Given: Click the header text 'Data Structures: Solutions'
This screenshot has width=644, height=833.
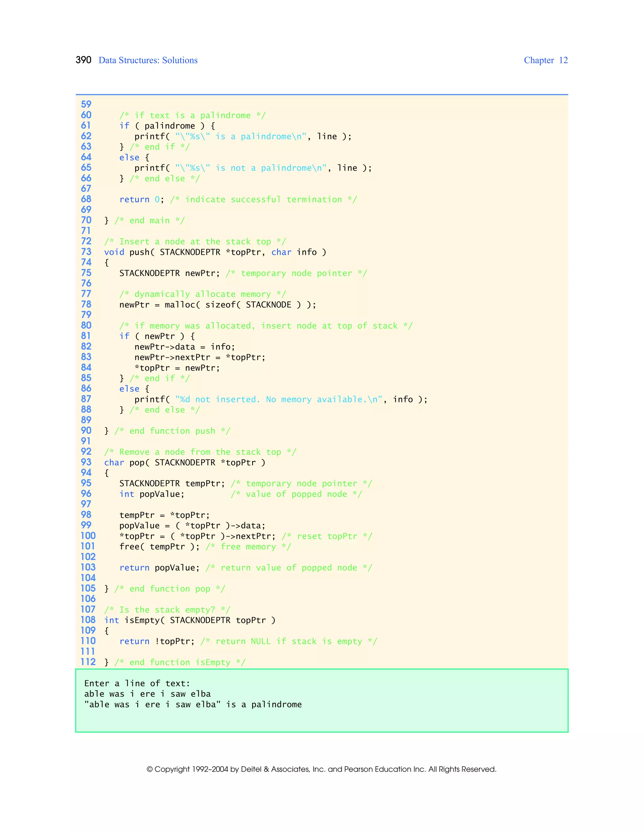Looking at the screenshot, I should [x=148, y=60].
